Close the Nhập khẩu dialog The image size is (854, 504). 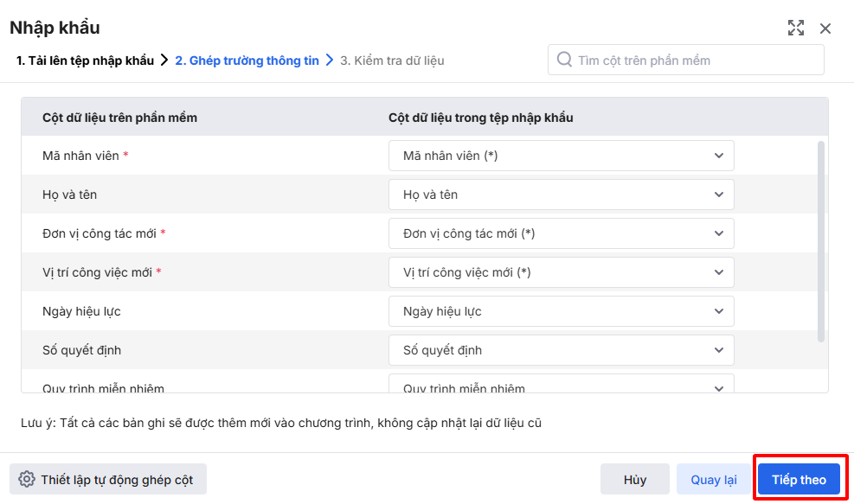[825, 29]
